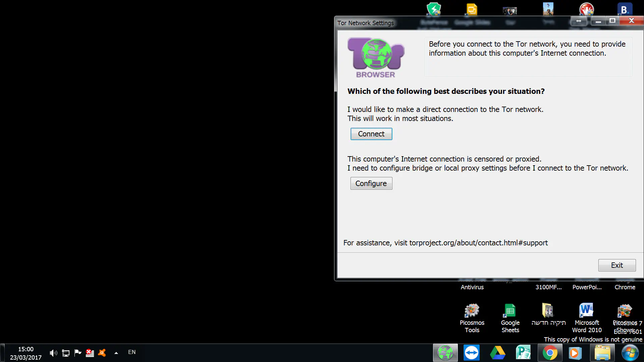Click the Tor Browser taskbar icon
Viewport: 644px width, 362px height.
[445, 353]
